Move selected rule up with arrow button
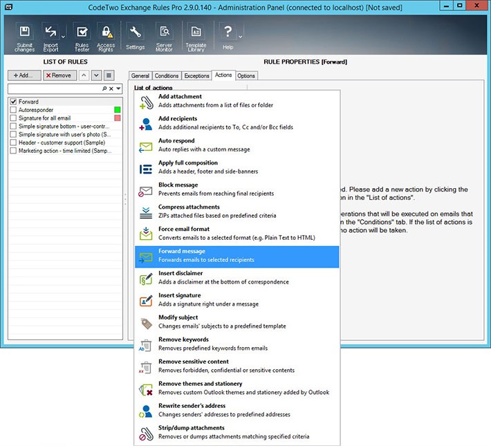The width and height of the screenshot is (491, 448). pyautogui.click(x=84, y=75)
